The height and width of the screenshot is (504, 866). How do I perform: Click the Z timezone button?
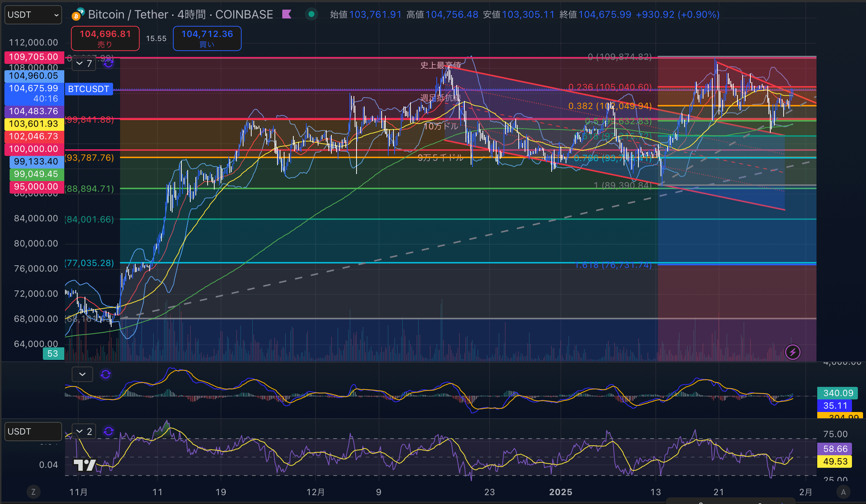(x=33, y=492)
